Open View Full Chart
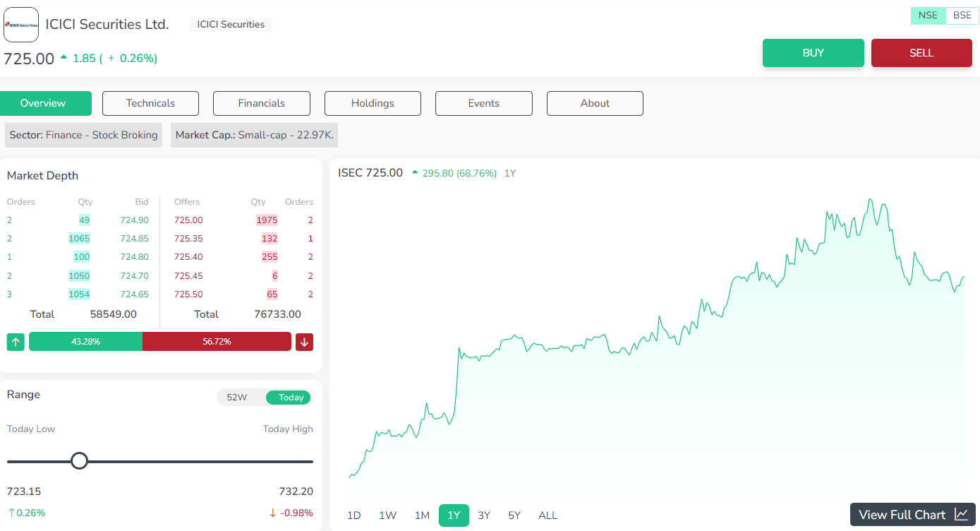 913,515
